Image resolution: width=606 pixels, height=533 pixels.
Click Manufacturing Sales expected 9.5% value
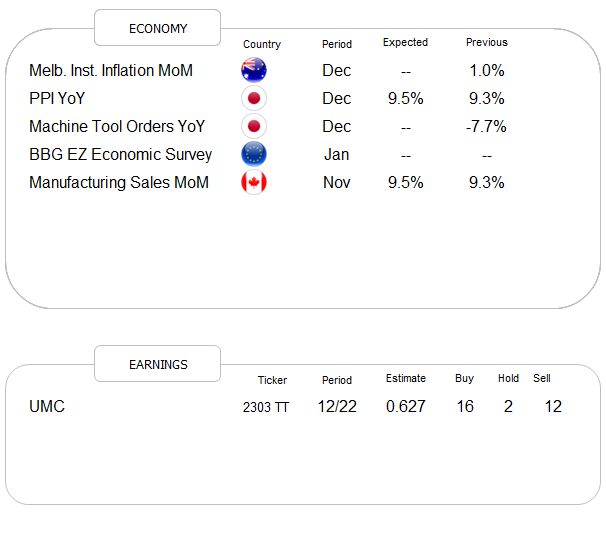tap(406, 182)
